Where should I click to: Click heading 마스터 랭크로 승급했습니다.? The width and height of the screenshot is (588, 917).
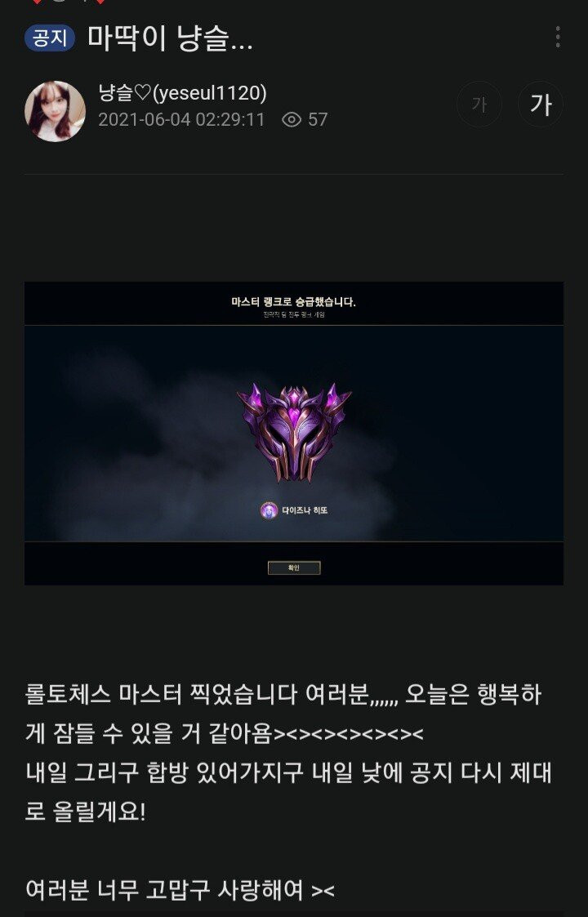point(294,302)
